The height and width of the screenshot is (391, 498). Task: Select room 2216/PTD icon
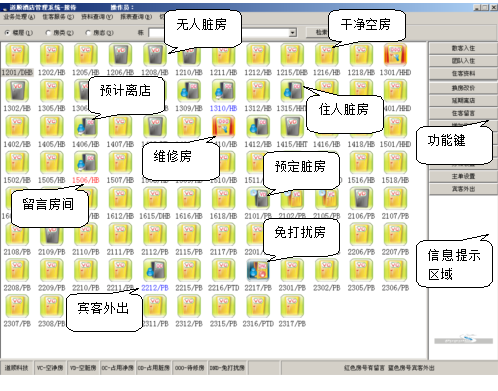(x=223, y=270)
